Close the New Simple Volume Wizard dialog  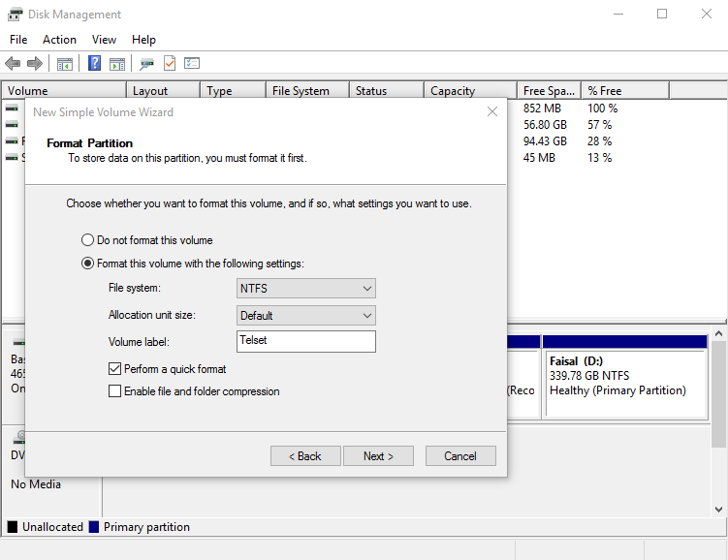click(x=492, y=112)
